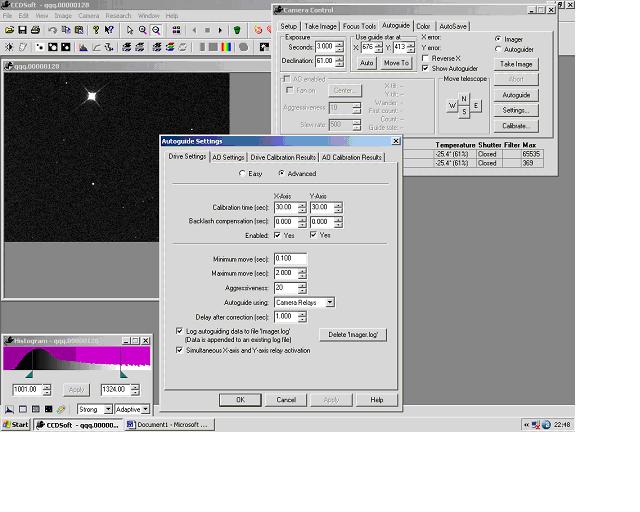640x512 pixels.
Task: Open the Adaptive dropdown in Histogram window
Action: (146, 409)
